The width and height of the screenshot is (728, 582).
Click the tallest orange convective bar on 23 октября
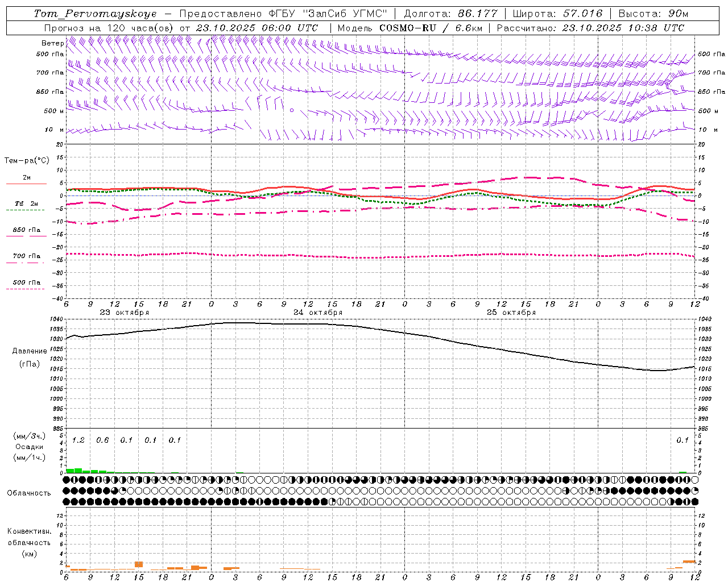tap(139, 564)
